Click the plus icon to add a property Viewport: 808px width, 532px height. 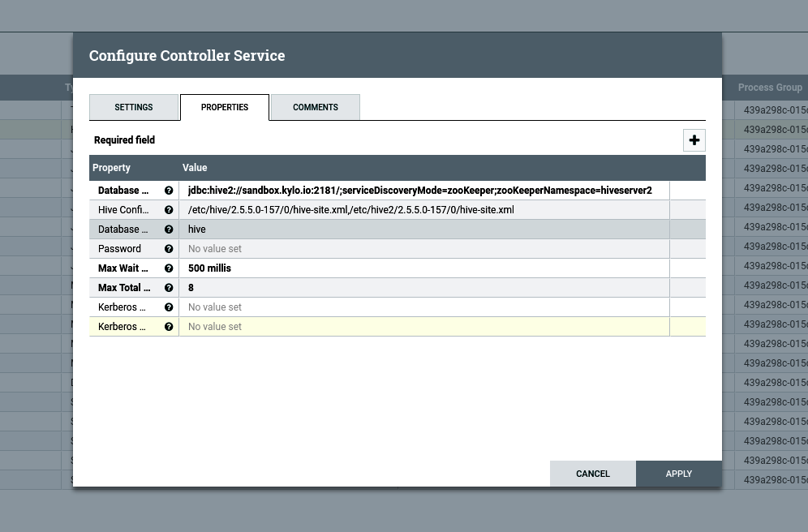[694, 140]
